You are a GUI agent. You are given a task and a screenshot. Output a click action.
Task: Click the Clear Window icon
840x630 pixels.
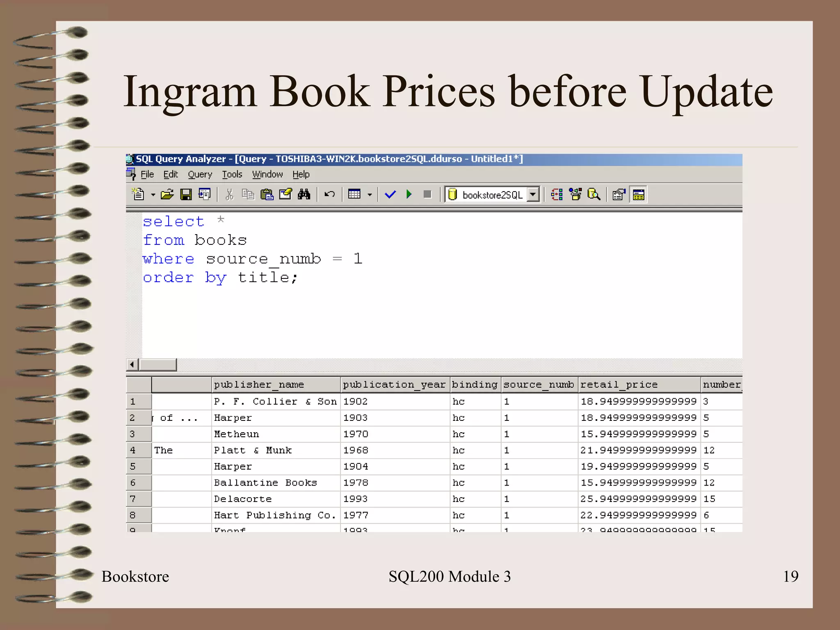coord(285,194)
